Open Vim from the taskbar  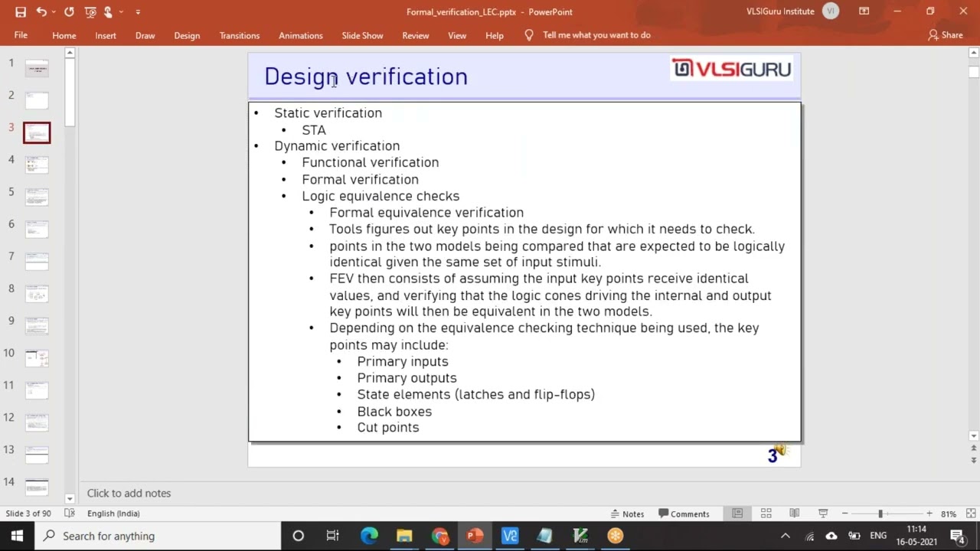580,536
